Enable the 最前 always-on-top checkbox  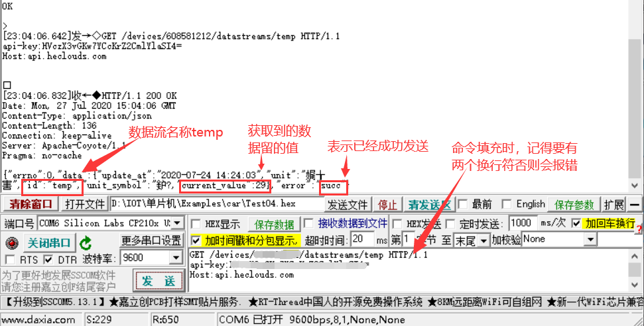pos(462,204)
